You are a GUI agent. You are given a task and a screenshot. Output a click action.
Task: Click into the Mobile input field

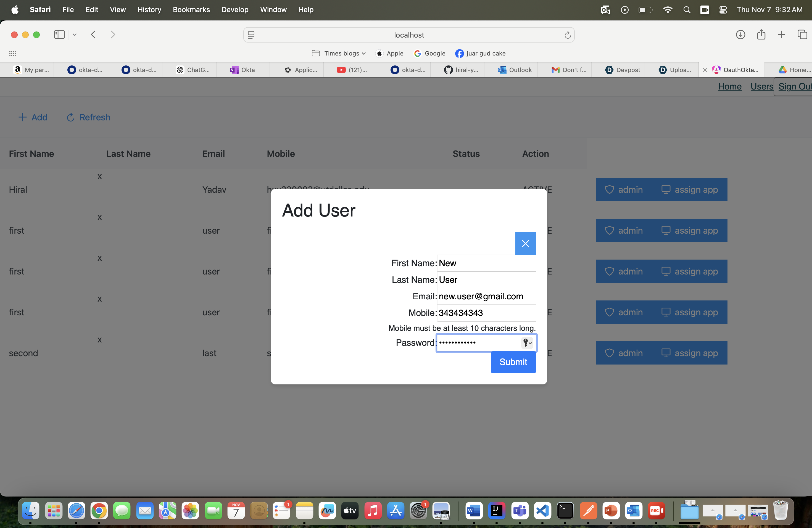486,313
